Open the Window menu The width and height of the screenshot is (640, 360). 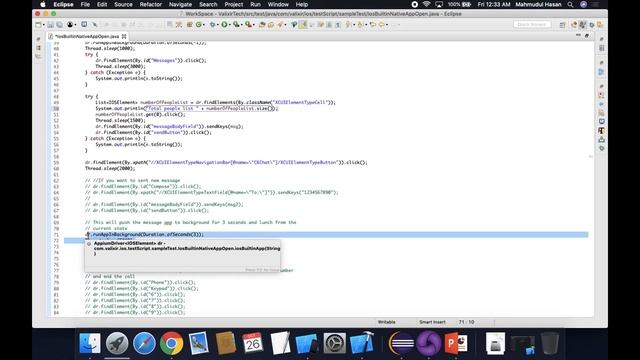tap(278, 4)
